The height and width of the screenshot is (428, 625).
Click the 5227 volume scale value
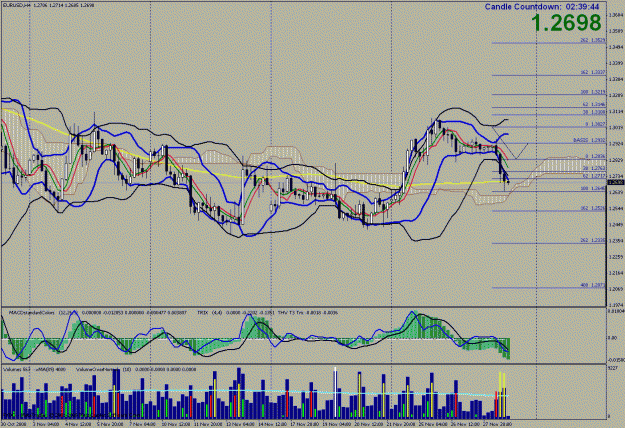(x=613, y=368)
